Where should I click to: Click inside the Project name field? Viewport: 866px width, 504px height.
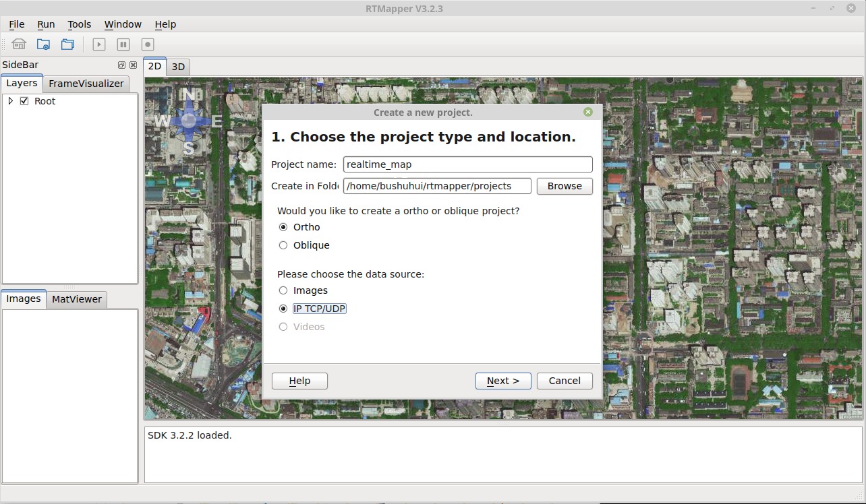467,164
